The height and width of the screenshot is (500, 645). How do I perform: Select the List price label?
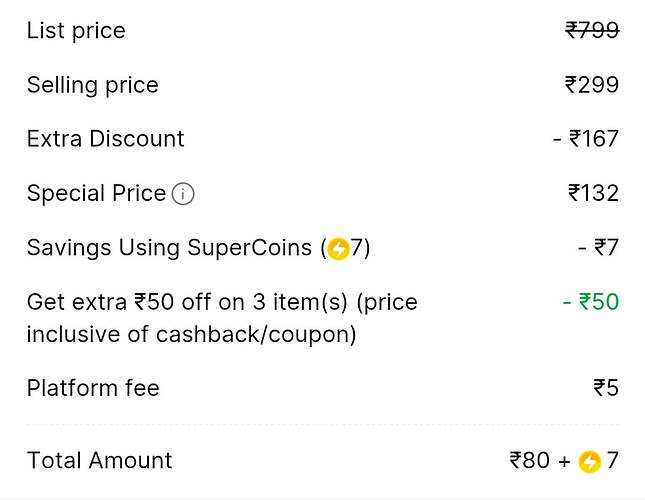click(x=76, y=31)
